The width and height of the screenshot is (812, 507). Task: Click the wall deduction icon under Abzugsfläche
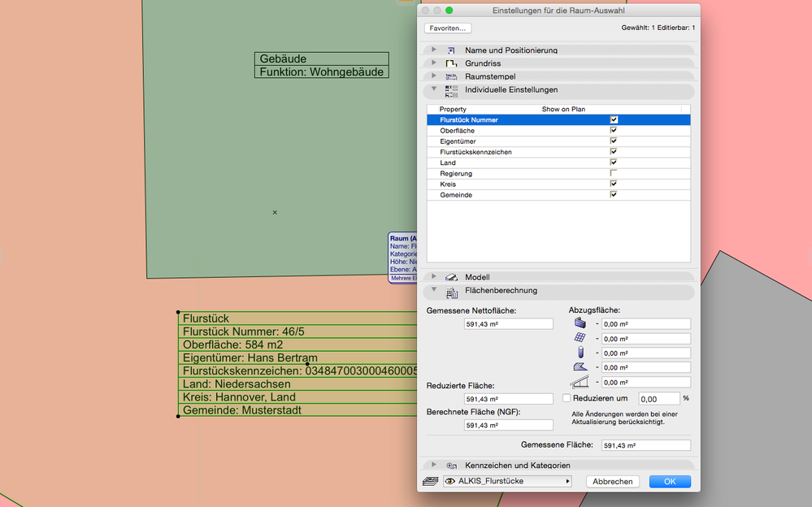pyautogui.click(x=580, y=323)
